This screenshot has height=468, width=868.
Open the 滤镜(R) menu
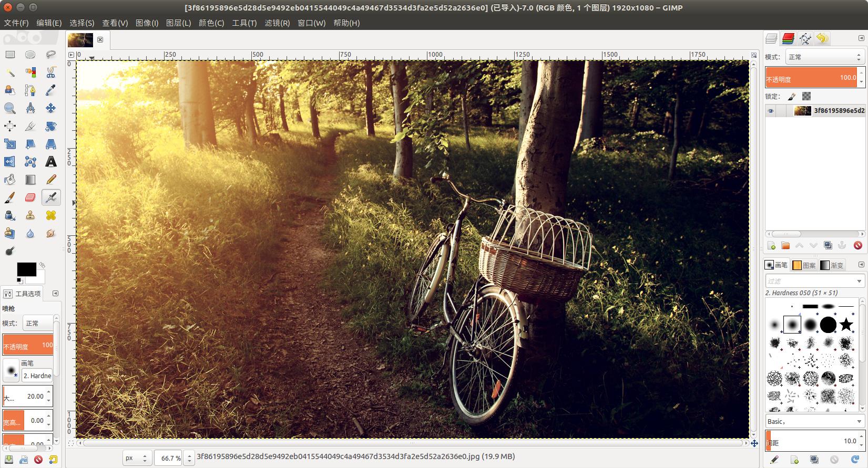[x=277, y=23]
